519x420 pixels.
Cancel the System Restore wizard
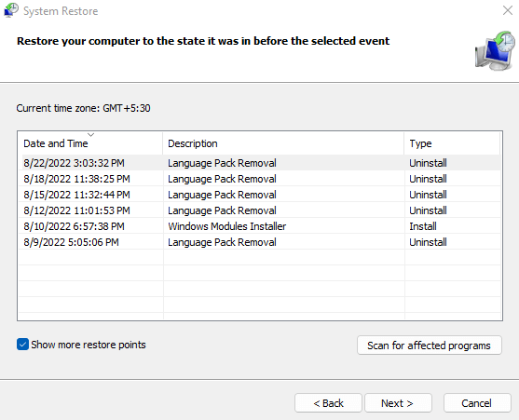[477, 403]
